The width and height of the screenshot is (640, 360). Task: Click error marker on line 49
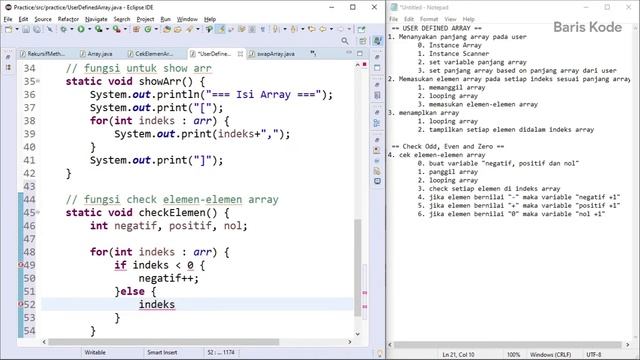(21, 265)
